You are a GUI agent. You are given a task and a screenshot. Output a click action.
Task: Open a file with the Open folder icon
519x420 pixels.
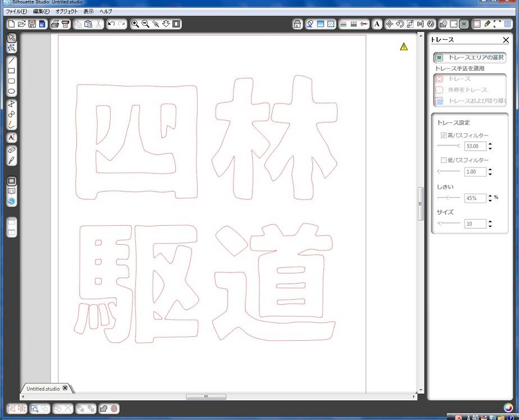[22, 24]
